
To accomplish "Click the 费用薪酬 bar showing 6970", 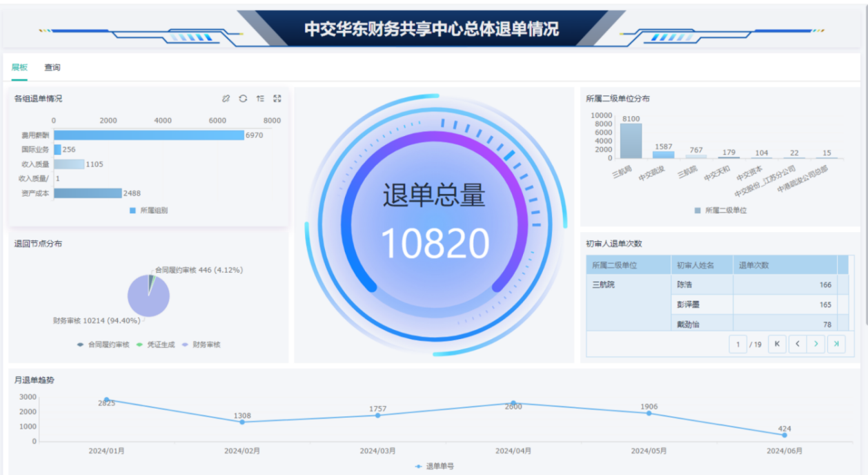I will point(148,135).
